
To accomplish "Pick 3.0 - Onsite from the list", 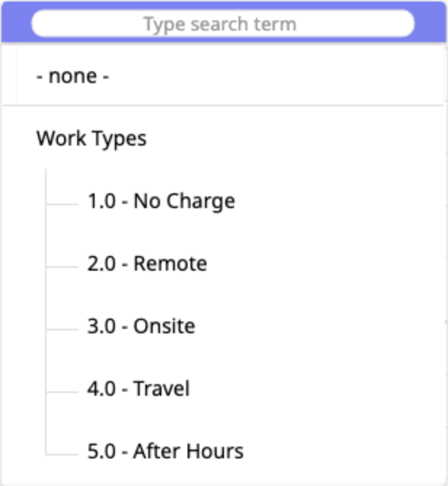I will 141,326.
